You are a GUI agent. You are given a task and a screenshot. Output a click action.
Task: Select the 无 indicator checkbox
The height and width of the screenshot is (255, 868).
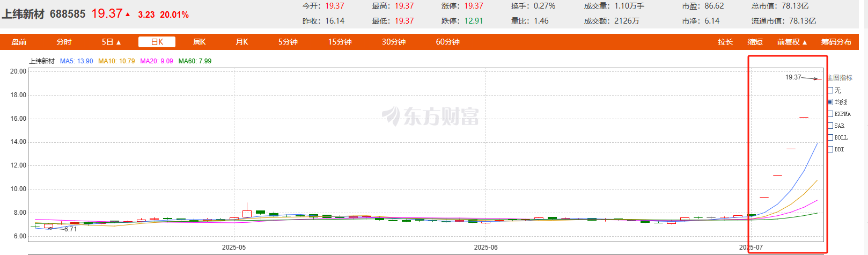830,90
